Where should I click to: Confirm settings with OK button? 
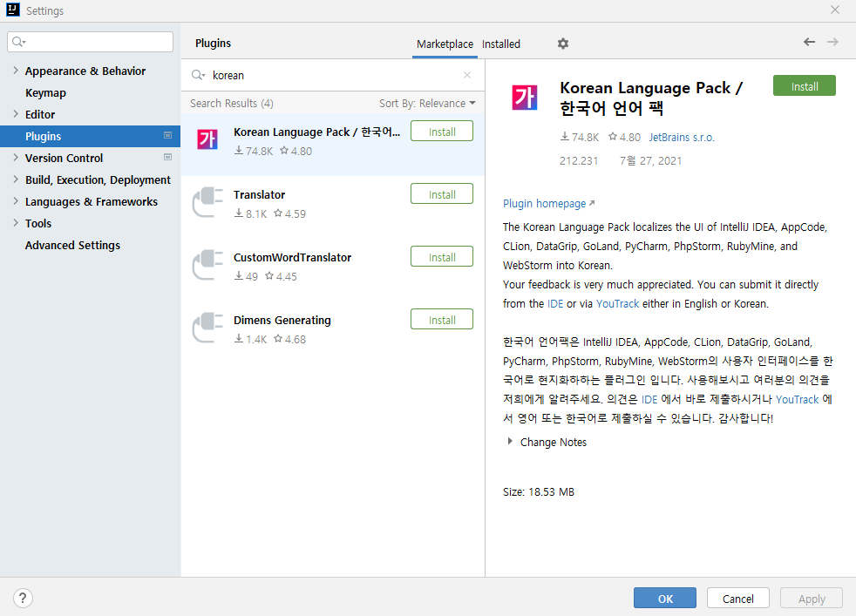pyautogui.click(x=665, y=598)
